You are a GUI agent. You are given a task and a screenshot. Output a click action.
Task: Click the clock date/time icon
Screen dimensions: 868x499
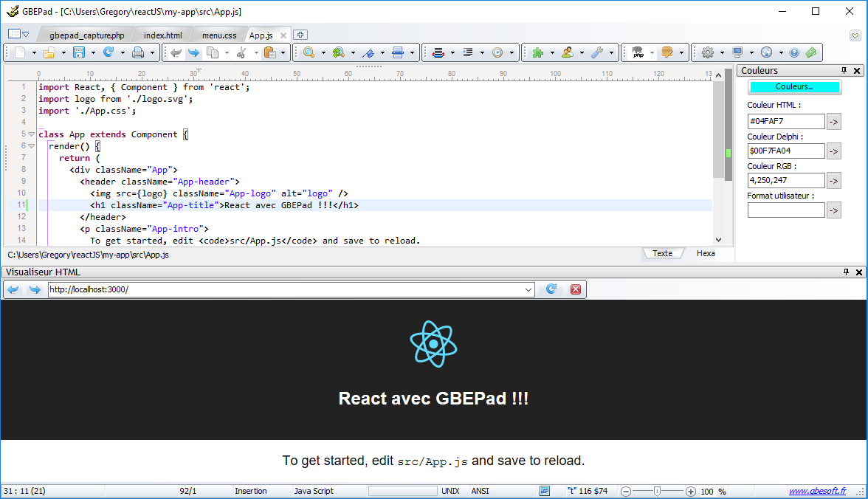click(497, 52)
